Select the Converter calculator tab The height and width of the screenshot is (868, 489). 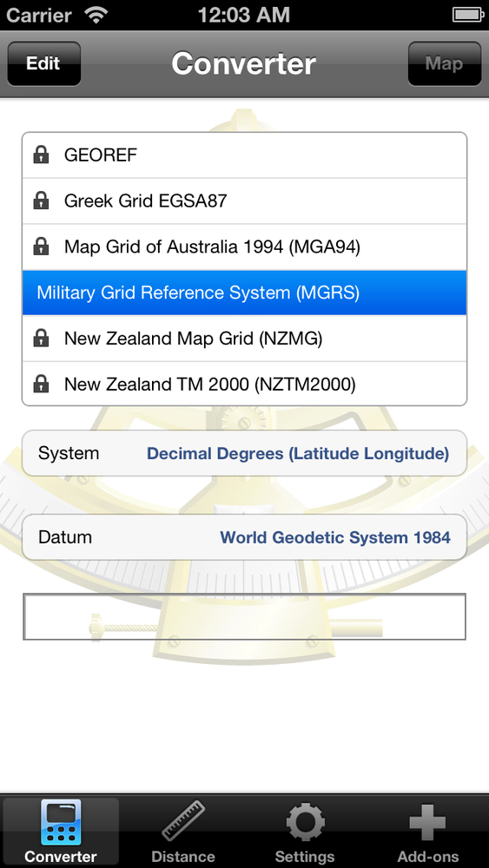click(x=61, y=832)
